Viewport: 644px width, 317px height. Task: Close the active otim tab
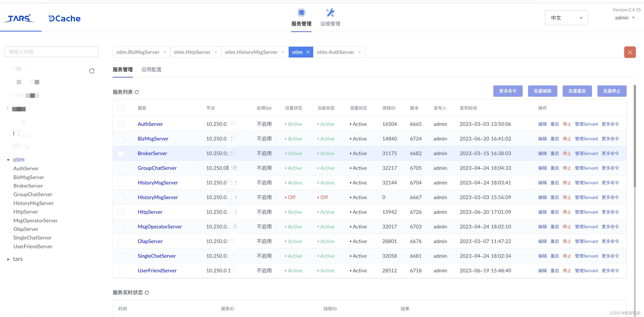click(308, 52)
